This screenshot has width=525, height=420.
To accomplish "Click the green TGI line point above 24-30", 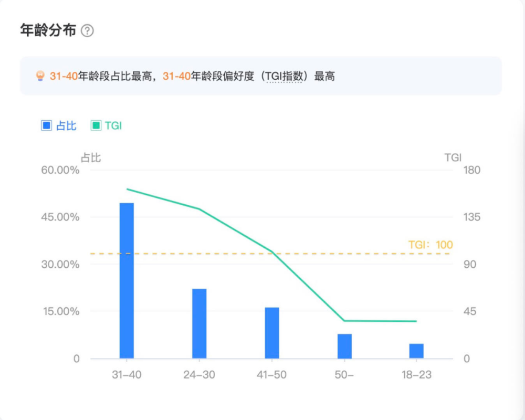I will click(x=199, y=209).
